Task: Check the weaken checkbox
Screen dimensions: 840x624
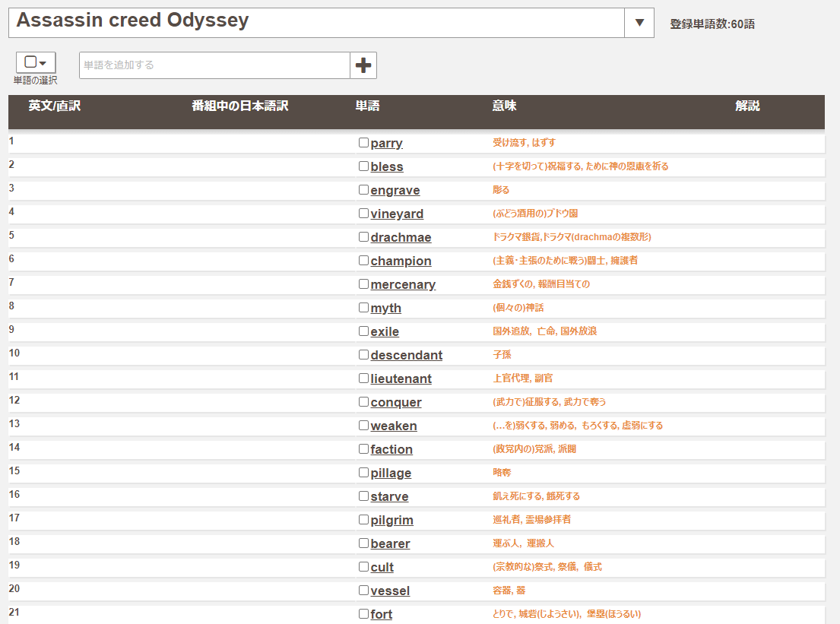Action: (364, 426)
